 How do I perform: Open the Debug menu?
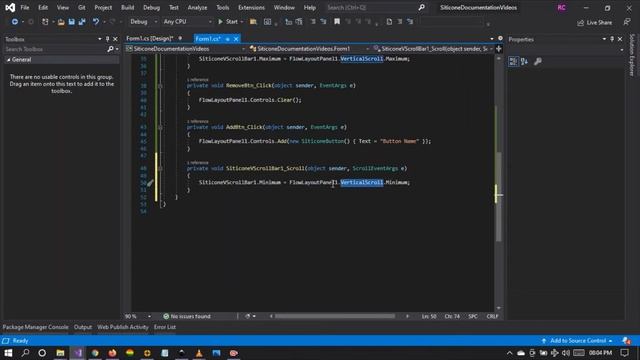click(x=151, y=7)
